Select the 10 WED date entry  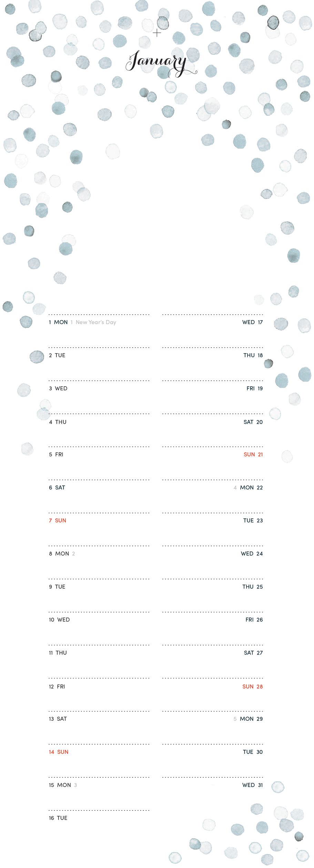(x=59, y=620)
